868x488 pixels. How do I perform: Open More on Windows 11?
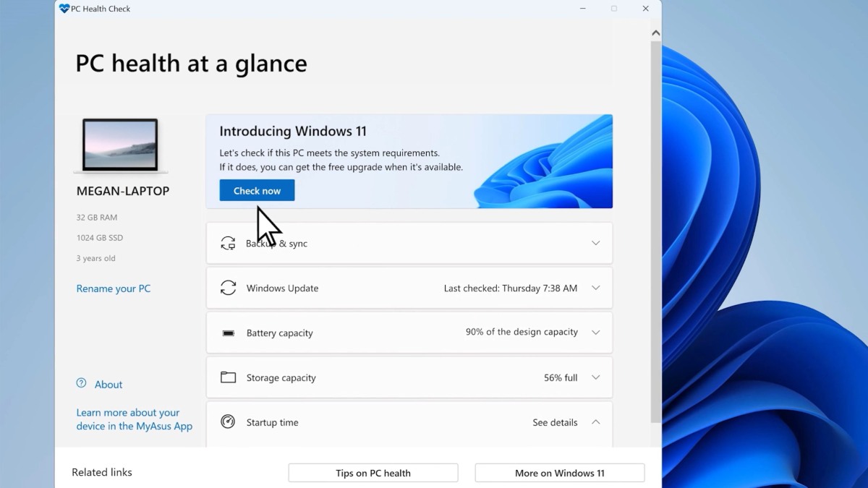559,472
